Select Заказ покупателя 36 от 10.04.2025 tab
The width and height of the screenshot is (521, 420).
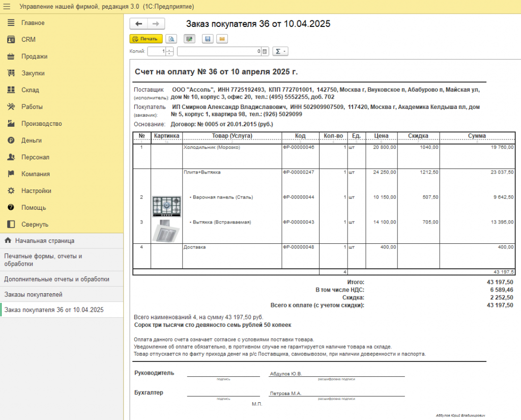[62, 310]
